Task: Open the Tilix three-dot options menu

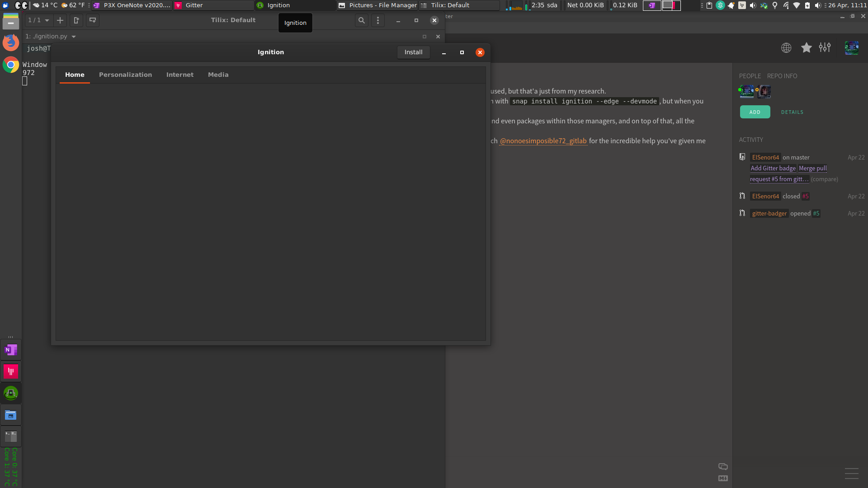Action: click(378, 20)
